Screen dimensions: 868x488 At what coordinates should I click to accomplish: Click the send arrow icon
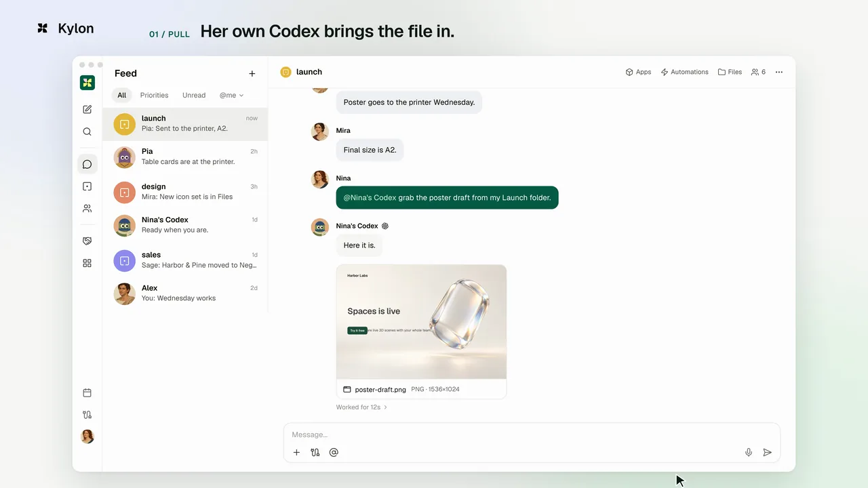click(x=768, y=452)
